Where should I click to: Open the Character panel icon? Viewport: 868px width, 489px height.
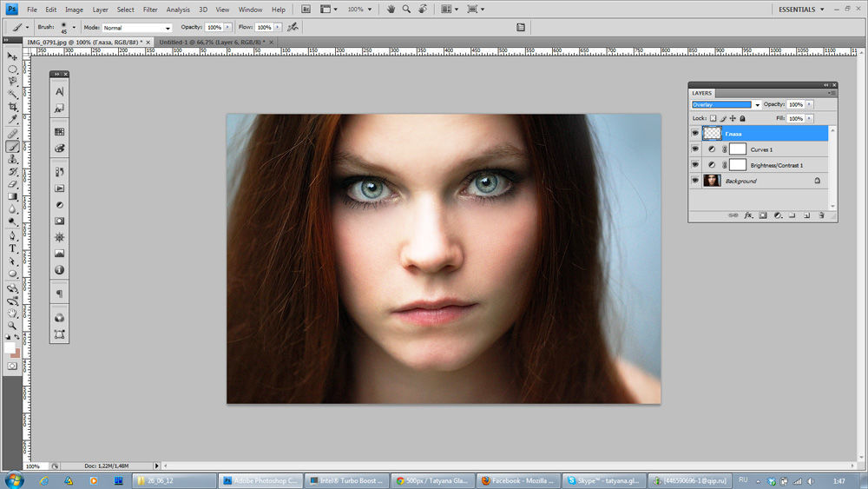[59, 91]
